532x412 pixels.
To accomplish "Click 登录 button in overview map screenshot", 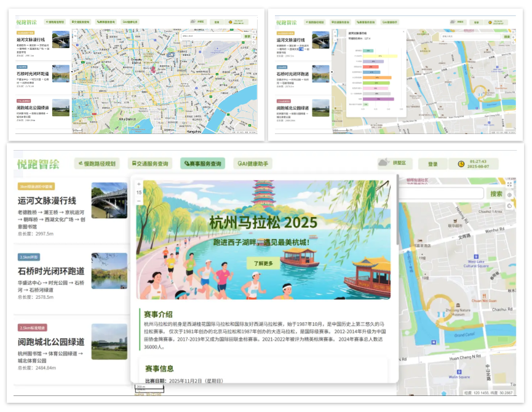I will 216,22.
